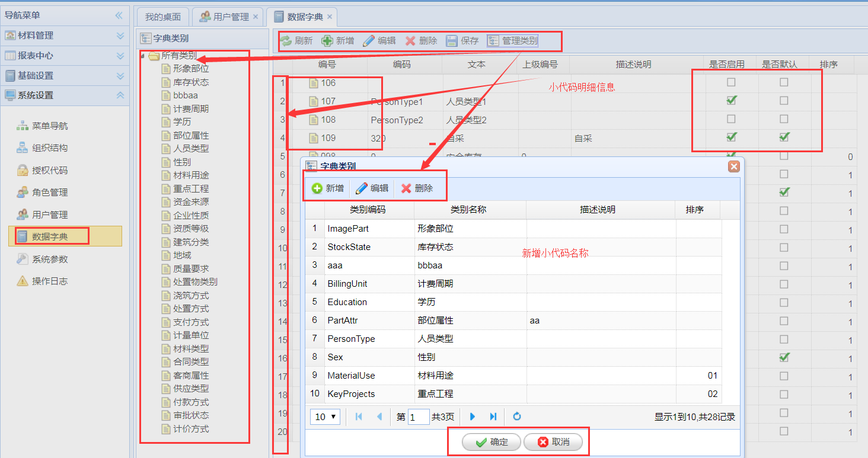Click the 编号 column header in main grid
Image resolution: width=868 pixels, height=458 pixels.
(x=327, y=64)
